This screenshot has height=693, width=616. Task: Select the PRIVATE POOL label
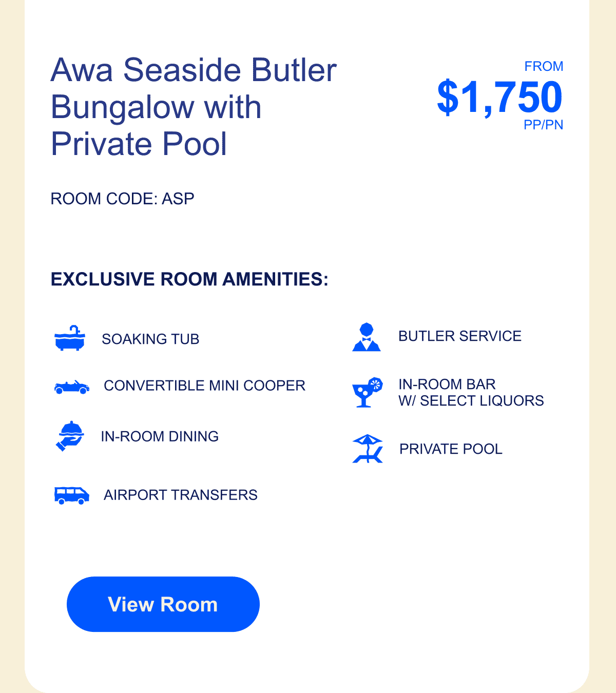coord(451,449)
